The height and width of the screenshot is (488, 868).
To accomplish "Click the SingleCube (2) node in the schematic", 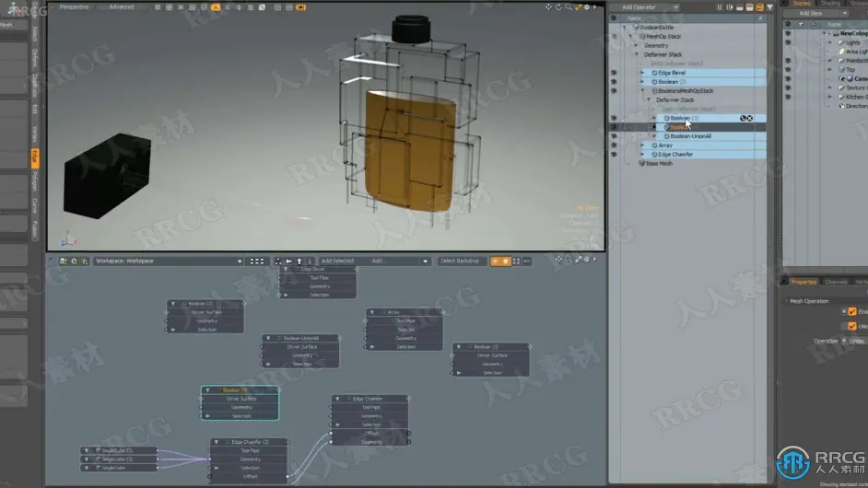I will [x=119, y=459].
